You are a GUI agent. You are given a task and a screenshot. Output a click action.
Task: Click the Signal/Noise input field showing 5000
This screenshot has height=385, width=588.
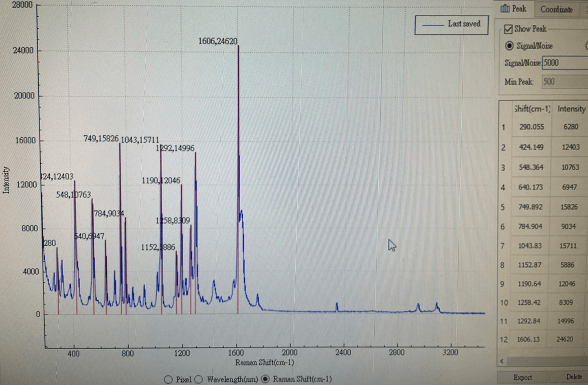coord(565,63)
